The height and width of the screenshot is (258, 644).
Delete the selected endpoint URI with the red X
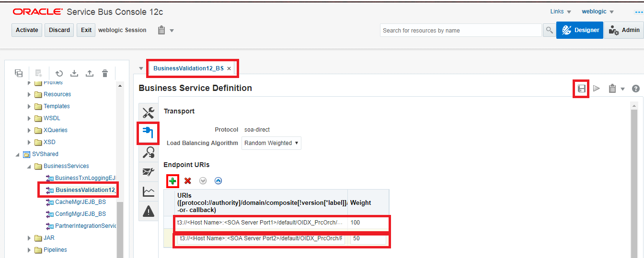point(188,181)
